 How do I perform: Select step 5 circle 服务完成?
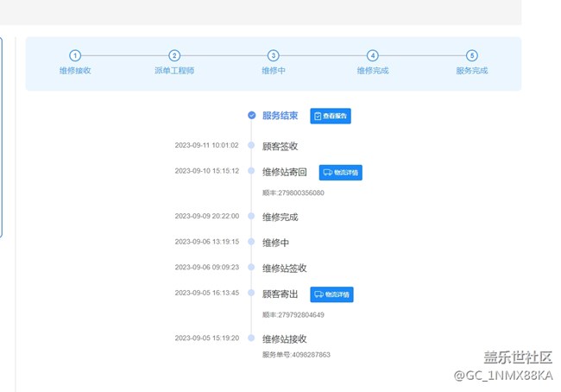tap(472, 55)
